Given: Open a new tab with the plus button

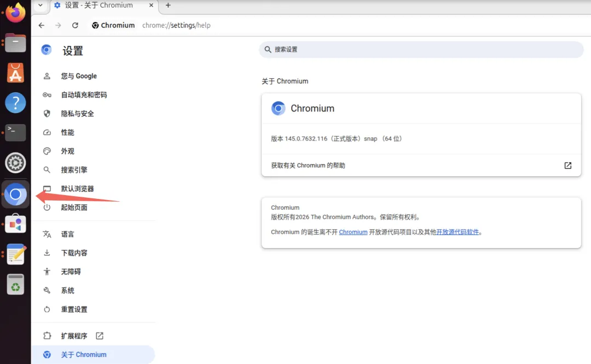Looking at the screenshot, I should 168,5.
